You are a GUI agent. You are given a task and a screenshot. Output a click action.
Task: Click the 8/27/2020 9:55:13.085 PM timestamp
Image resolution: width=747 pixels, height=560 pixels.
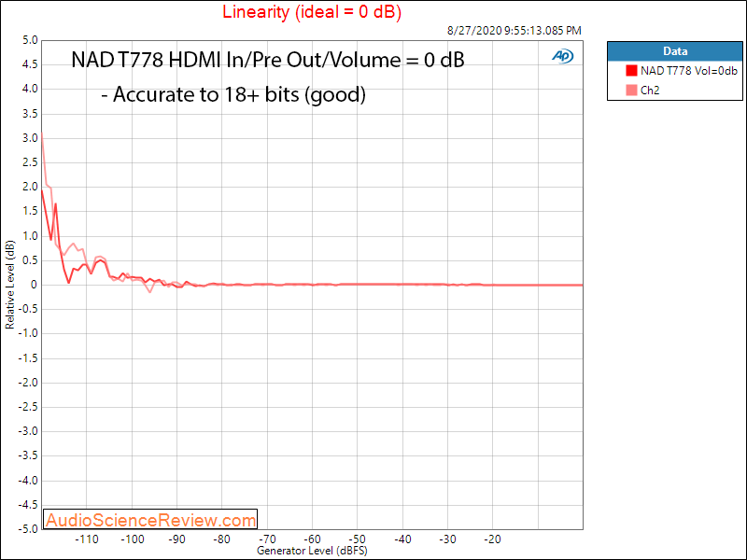coord(514,31)
